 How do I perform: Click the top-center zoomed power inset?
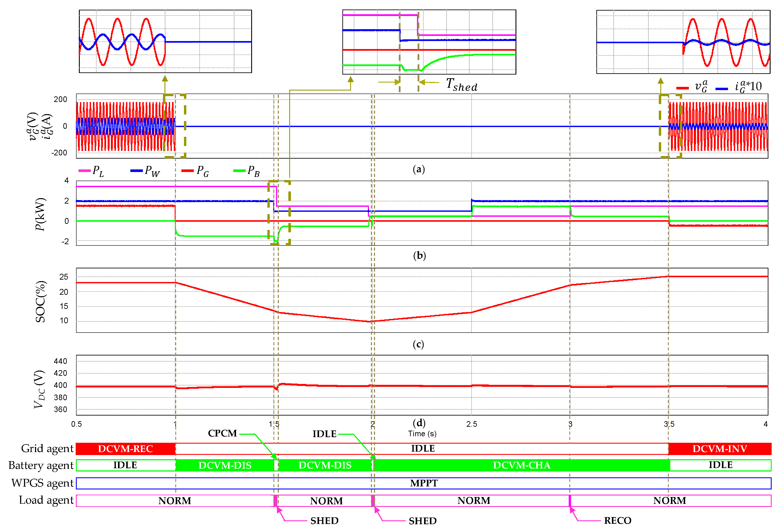tap(429, 42)
